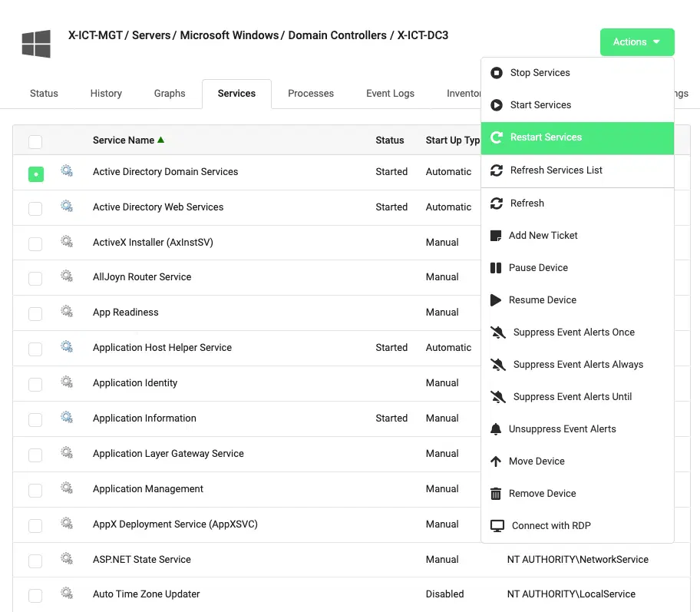Click the Unsuppress Event Alerts bell icon
Viewport: 700px width, 612px height.
pyautogui.click(x=496, y=428)
